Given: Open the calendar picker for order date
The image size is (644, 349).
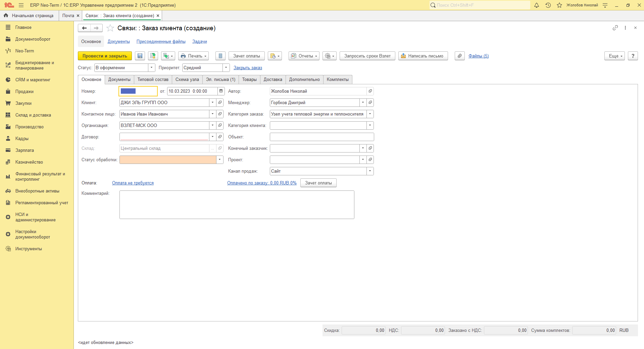Looking at the screenshot, I should (x=221, y=91).
